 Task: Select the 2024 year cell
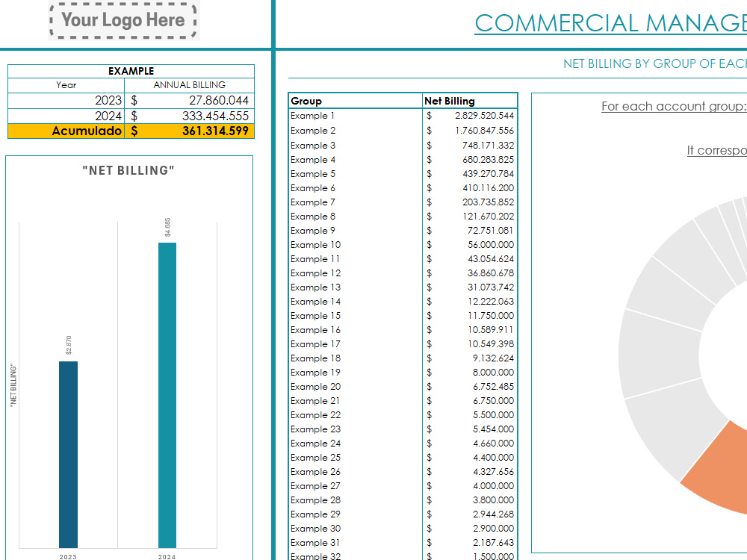66,116
